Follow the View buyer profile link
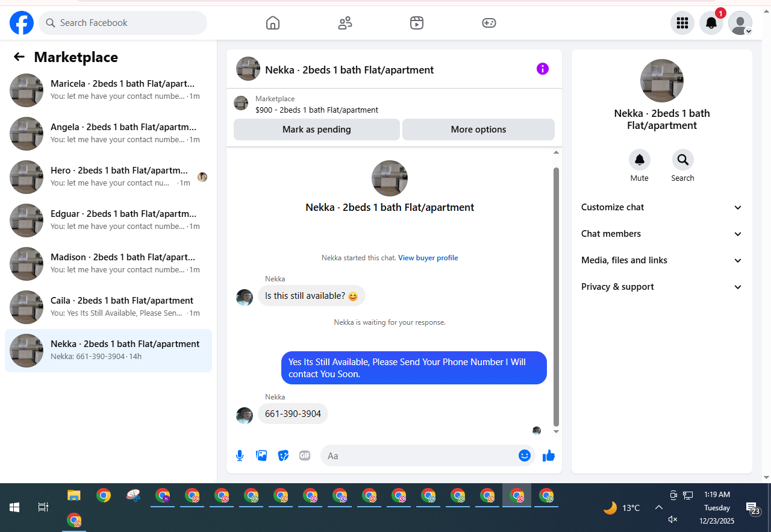The image size is (771, 532). click(x=428, y=258)
